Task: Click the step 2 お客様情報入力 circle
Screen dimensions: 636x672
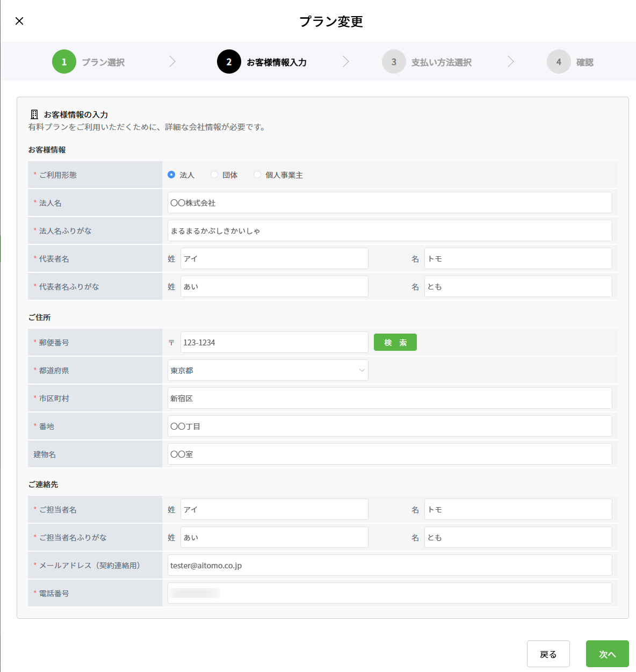Action: [229, 62]
